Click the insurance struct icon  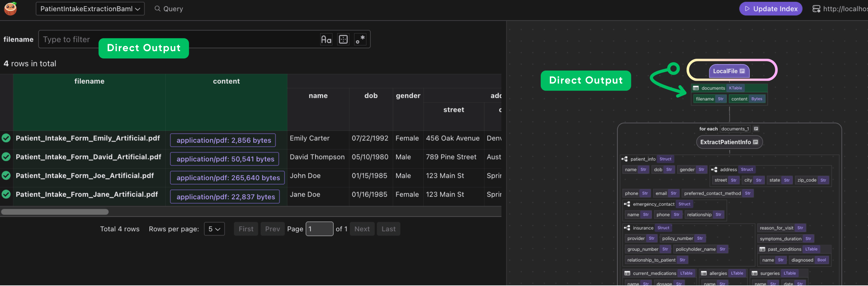coord(627,228)
